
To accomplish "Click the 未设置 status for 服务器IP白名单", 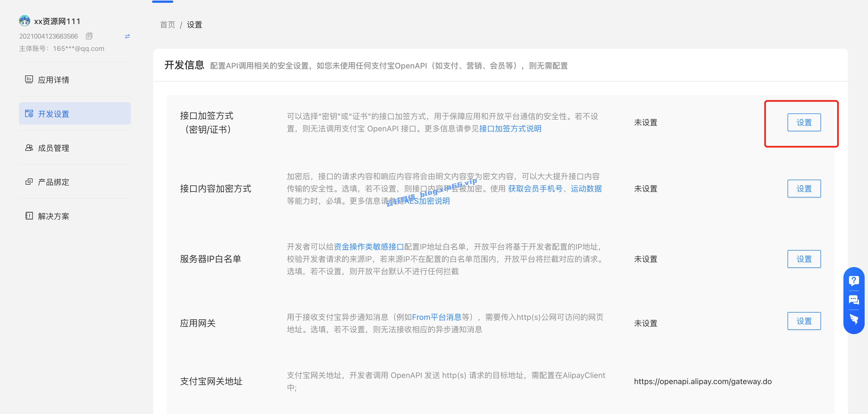I will point(646,259).
